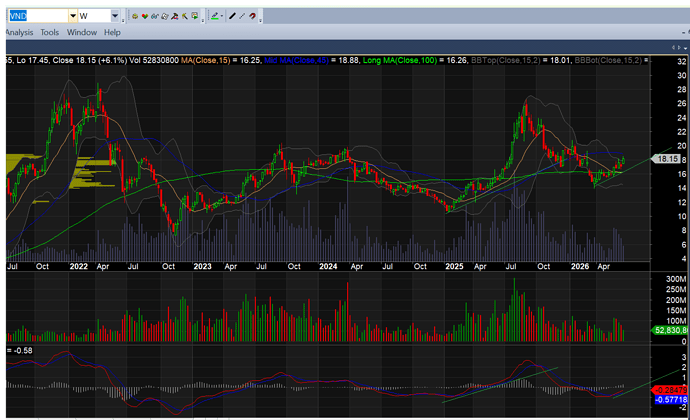The width and height of the screenshot is (690, 420).
Task: Click the 2023 year label on time axis
Action: tap(202, 266)
